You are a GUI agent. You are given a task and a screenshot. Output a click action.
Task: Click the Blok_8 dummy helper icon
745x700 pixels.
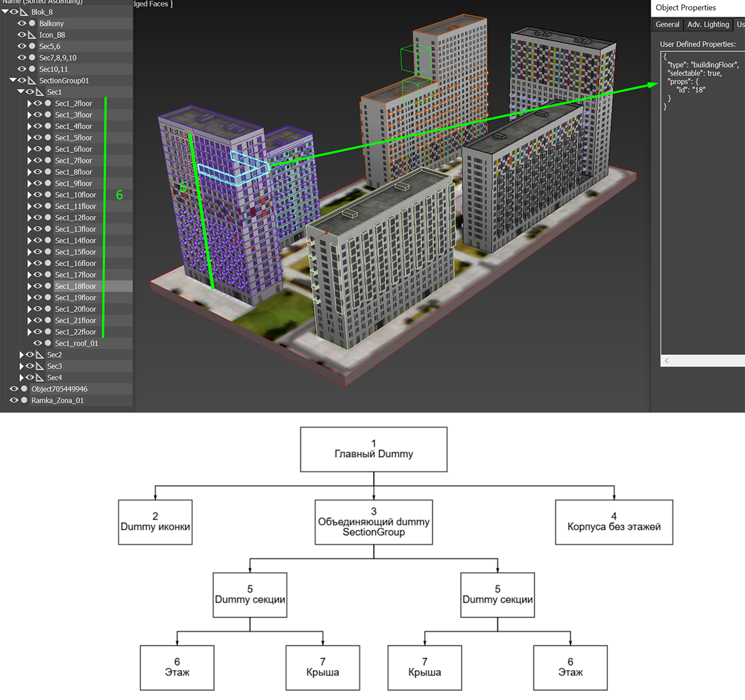24,12
